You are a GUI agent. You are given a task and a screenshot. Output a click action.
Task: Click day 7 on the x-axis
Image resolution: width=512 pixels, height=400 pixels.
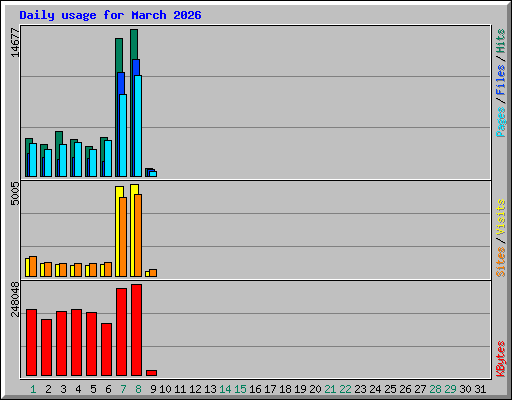(x=123, y=389)
